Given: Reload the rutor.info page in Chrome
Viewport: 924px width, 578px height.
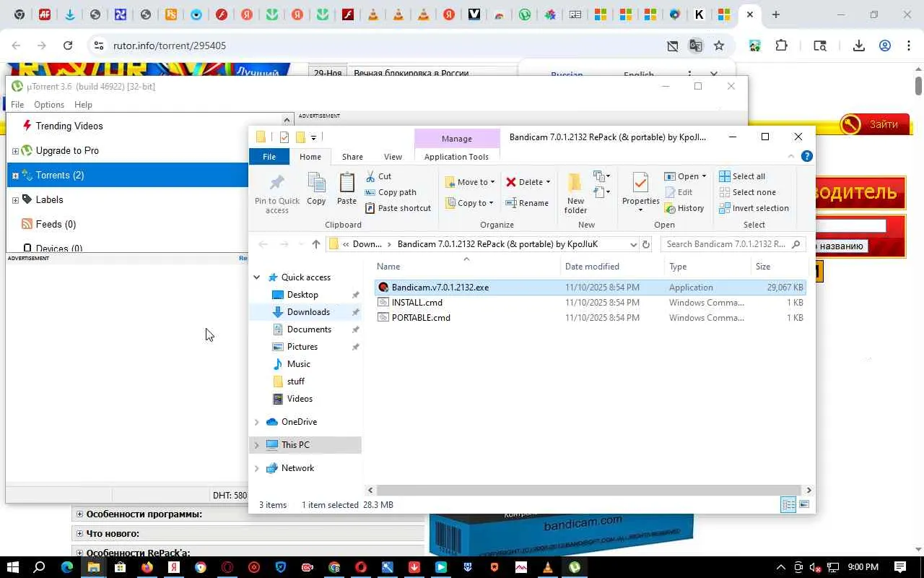Looking at the screenshot, I should coord(68,46).
